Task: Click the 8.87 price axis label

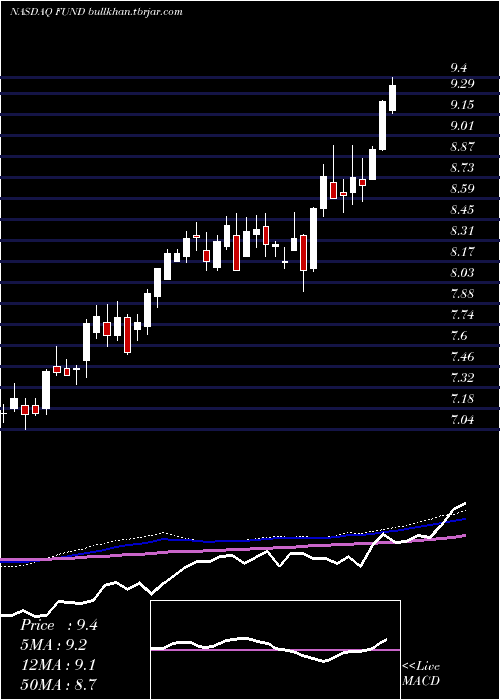Action: 462,147
